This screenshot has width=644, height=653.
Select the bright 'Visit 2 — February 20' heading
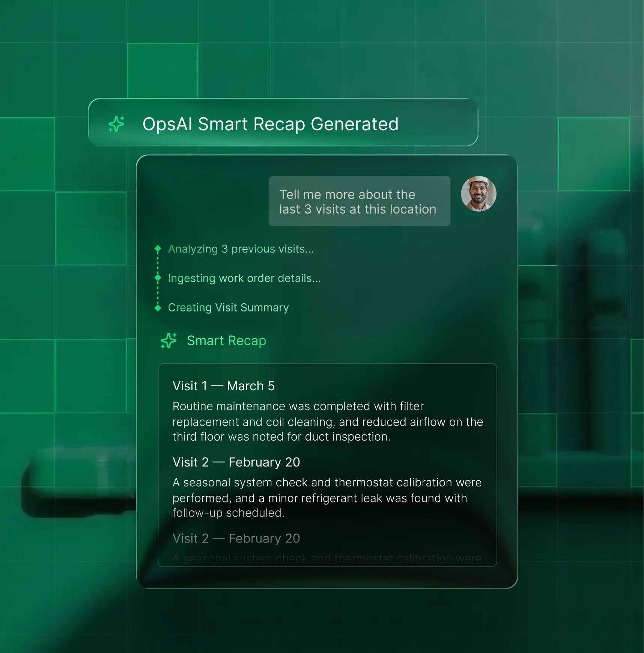tap(236, 462)
